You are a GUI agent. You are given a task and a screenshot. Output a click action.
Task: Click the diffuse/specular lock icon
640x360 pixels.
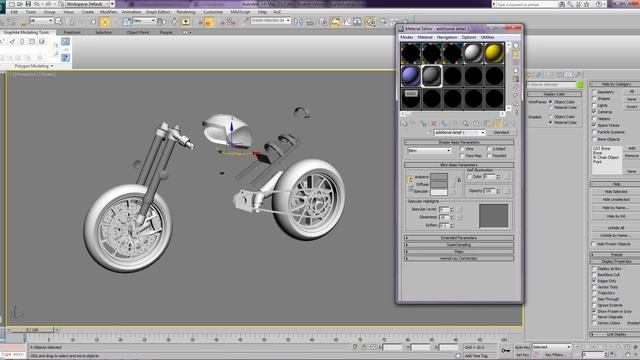[459, 180]
